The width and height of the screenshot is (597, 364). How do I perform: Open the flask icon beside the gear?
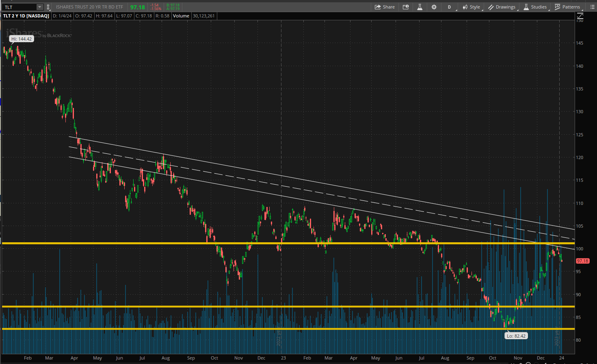coord(420,7)
